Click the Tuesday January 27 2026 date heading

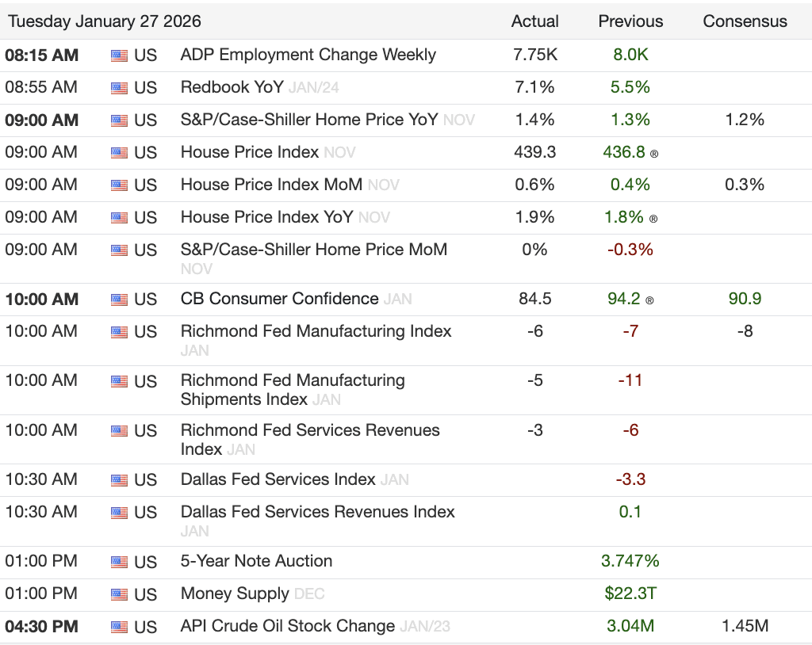coord(105,21)
